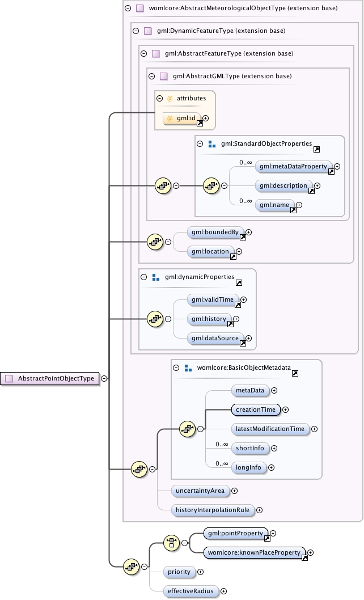Expand gml:dataSource element

coord(249,338)
